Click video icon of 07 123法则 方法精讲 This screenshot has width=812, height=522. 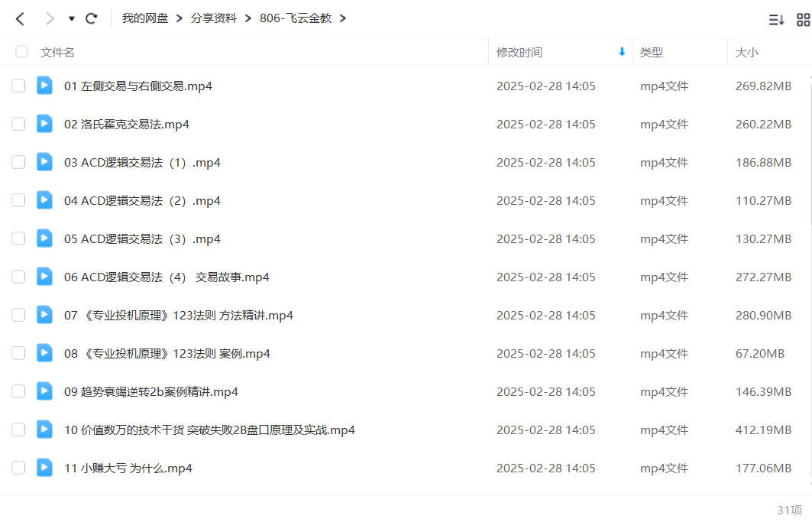pos(44,315)
